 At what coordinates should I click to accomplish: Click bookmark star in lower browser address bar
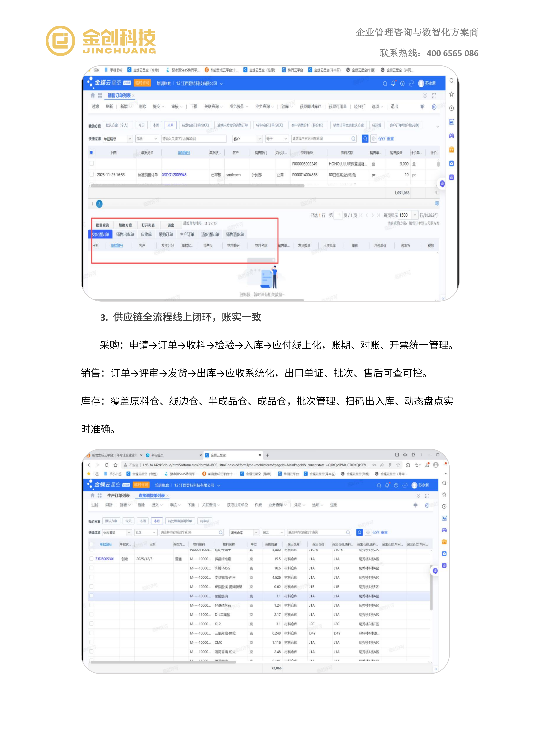(398, 465)
